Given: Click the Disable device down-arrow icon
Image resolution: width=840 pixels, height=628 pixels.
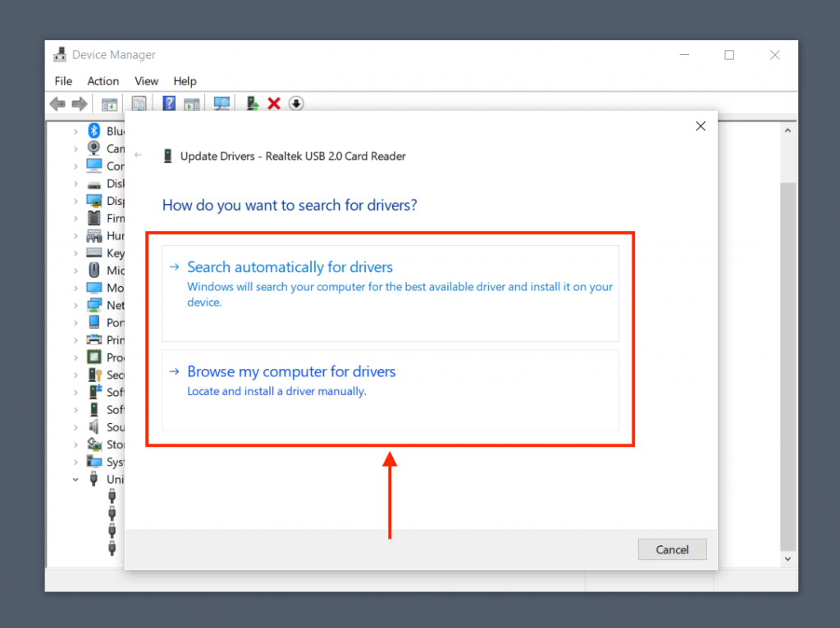Looking at the screenshot, I should pyautogui.click(x=296, y=103).
